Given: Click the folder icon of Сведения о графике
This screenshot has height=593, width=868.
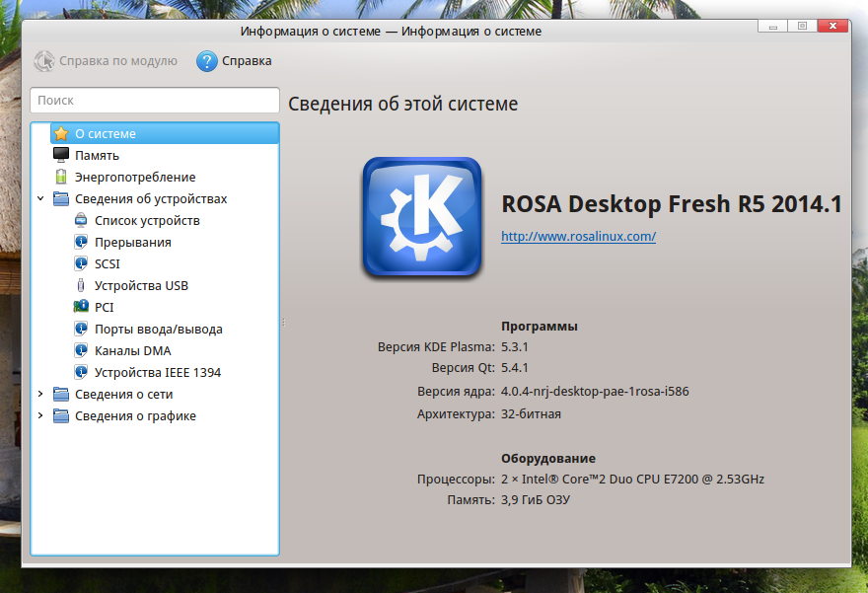Looking at the screenshot, I should point(61,415).
